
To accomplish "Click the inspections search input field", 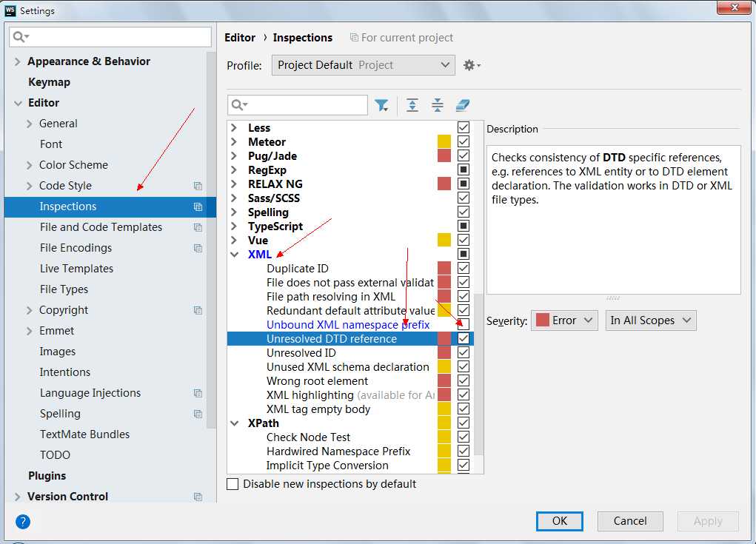I will tap(298, 104).
